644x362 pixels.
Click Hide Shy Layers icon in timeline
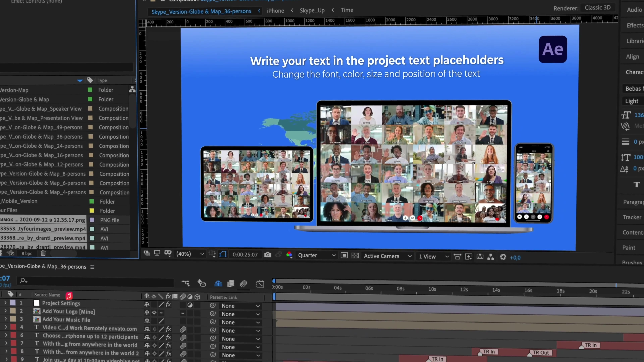218,283
